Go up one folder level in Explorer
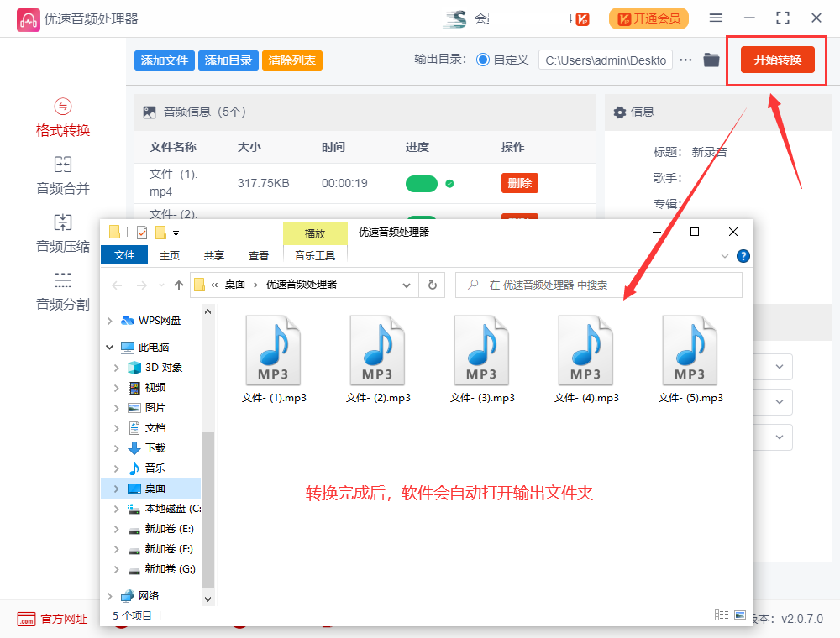The image size is (840, 638). (178, 285)
